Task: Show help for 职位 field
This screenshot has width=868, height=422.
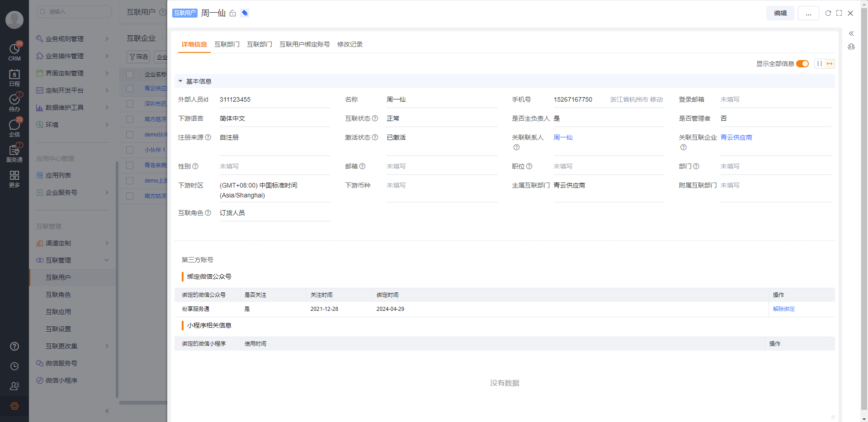Action: 529,166
